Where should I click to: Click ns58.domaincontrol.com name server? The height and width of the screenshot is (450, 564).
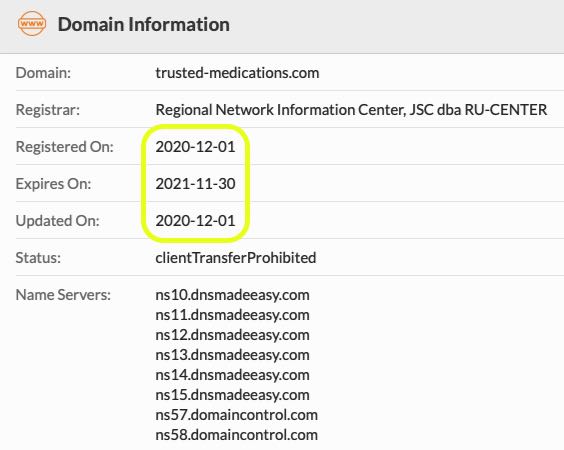point(236,435)
